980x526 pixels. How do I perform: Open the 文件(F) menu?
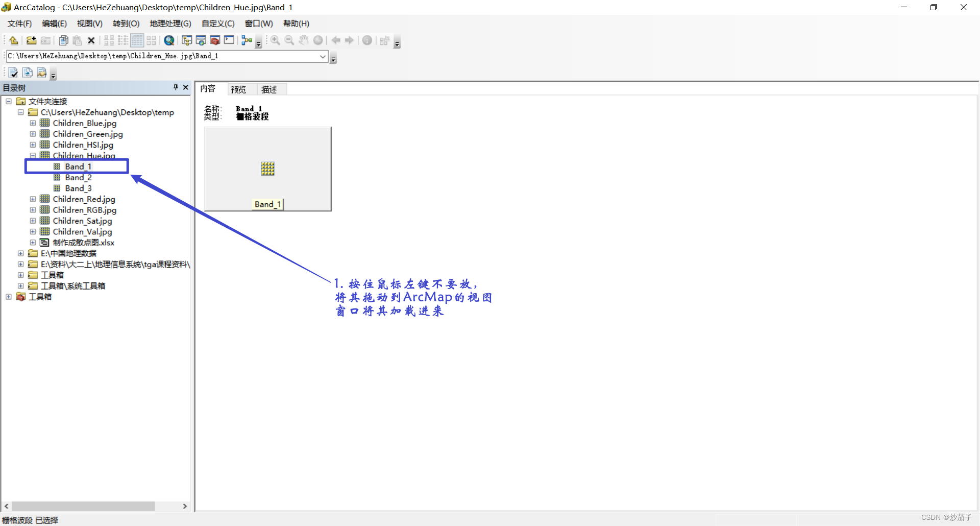pyautogui.click(x=19, y=23)
